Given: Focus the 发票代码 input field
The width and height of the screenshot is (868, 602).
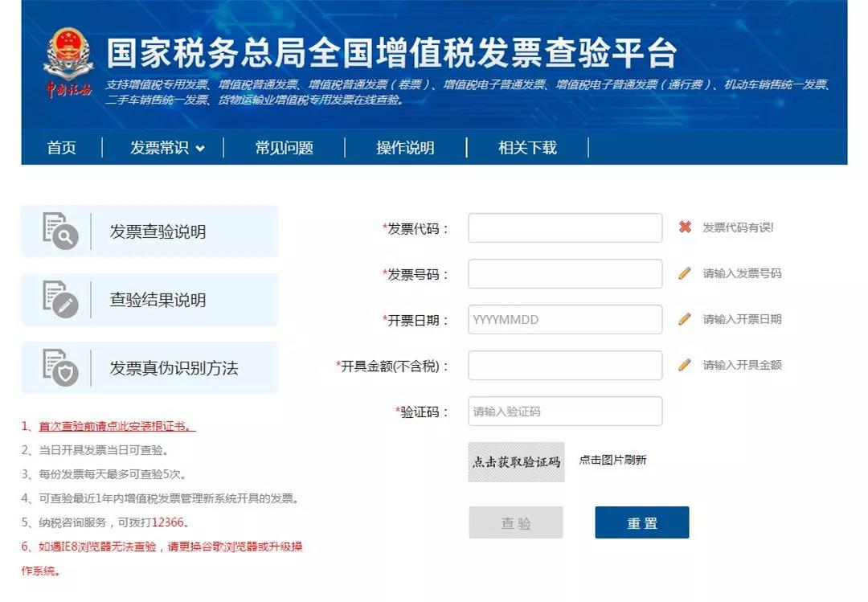Looking at the screenshot, I should (565, 228).
